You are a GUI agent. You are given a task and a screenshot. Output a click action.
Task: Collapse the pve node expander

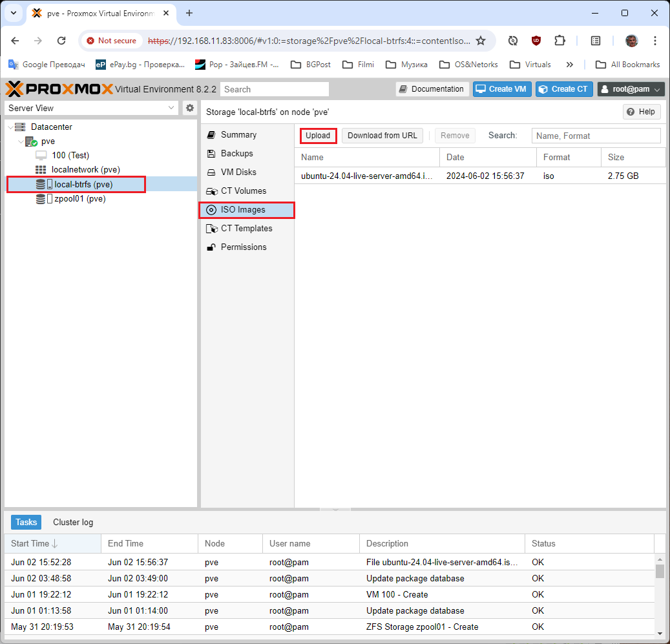tap(21, 141)
